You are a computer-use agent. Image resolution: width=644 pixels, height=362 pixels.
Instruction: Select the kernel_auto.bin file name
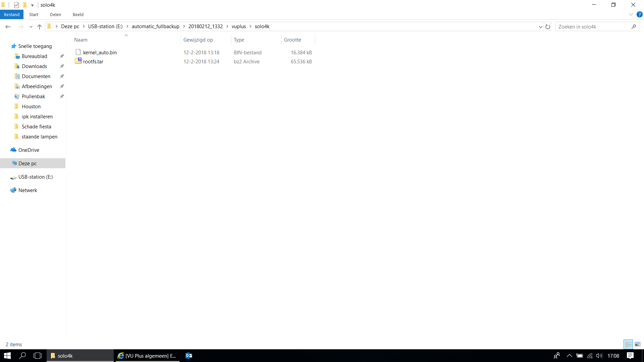tap(100, 53)
